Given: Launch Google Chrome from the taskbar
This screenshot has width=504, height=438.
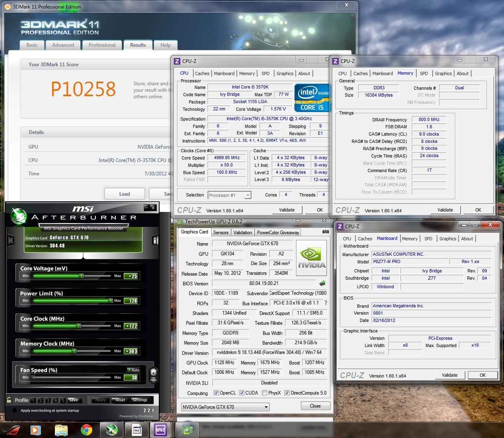Looking at the screenshot, I should [86, 430].
